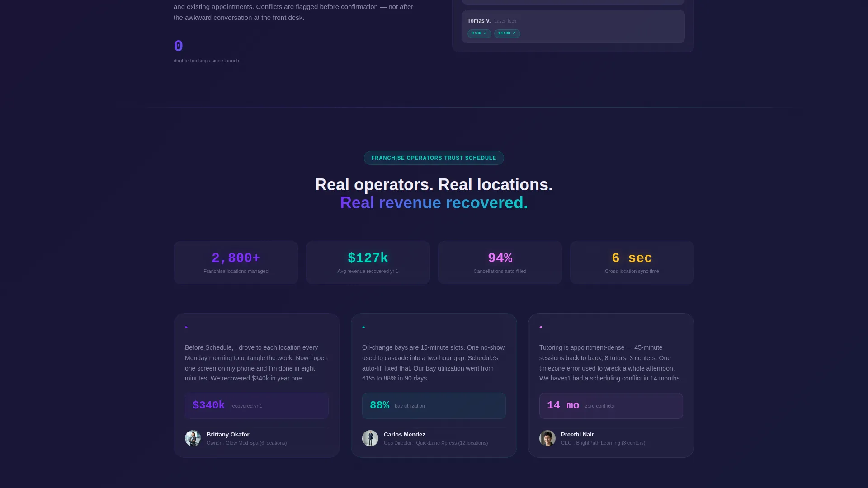Click Preethi Nair's avatar photo
Viewport: 868px width, 488px height.
(x=547, y=438)
